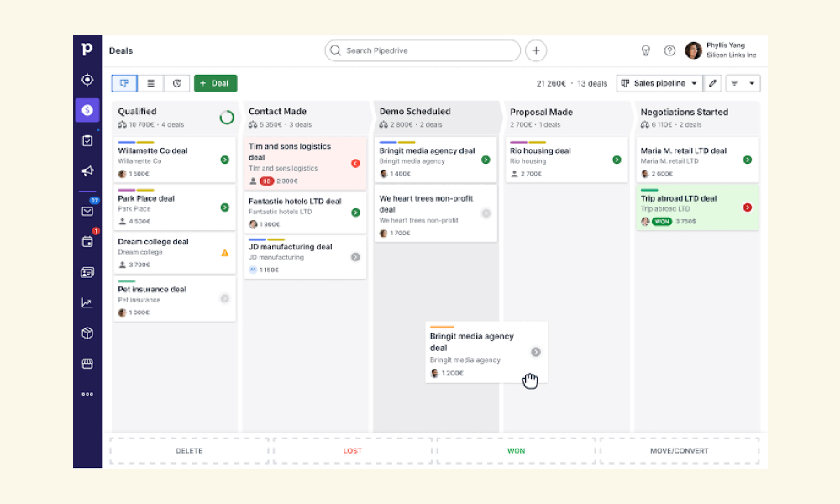Click the MOVE/CONVERT drop zone
The width and height of the screenshot is (840, 504).
680,451
